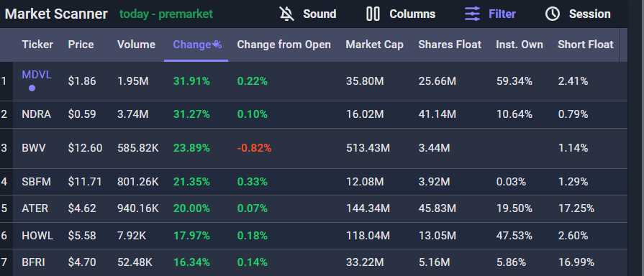Click the today - premarket session label
644x276 pixels.
tap(166, 14)
